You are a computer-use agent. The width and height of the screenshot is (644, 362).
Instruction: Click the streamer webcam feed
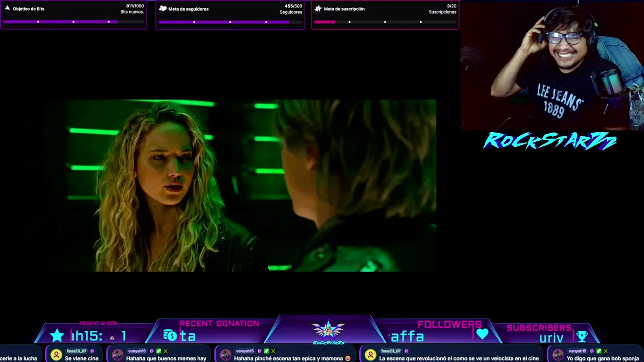point(552,65)
